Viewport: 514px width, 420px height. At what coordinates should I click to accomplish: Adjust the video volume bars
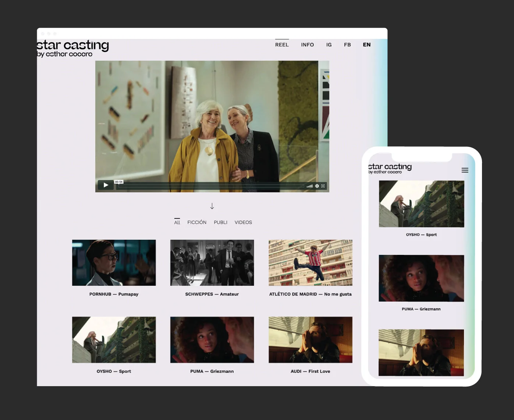[x=309, y=186]
